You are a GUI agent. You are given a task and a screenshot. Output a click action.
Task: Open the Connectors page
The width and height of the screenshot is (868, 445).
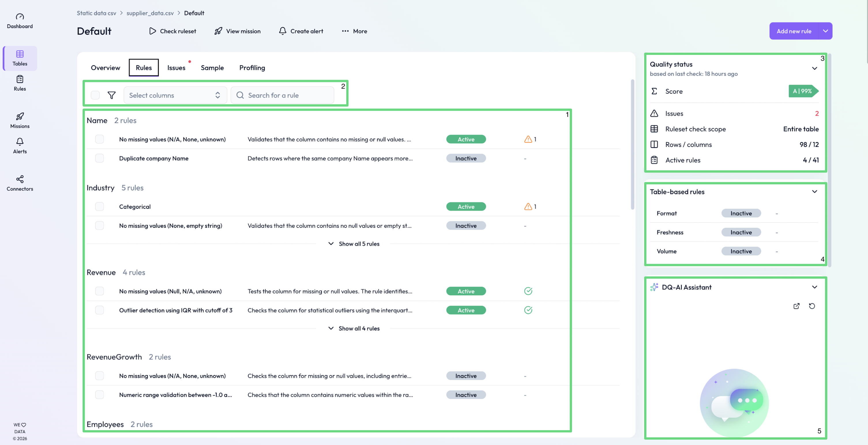click(20, 183)
